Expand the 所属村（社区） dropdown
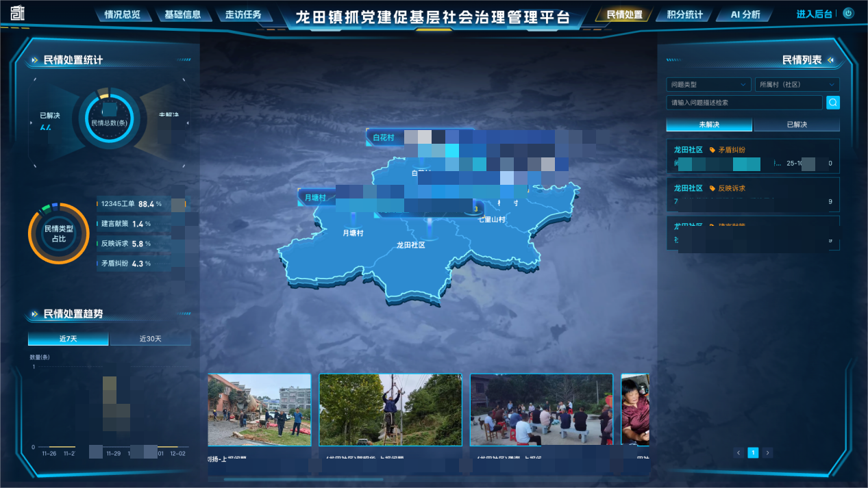868x488 pixels. (797, 84)
